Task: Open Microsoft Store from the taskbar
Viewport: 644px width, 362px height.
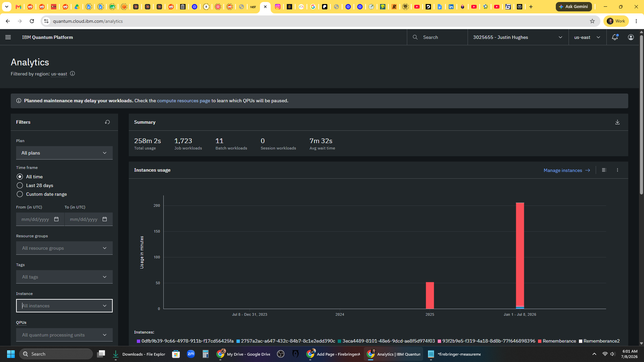Action: [x=176, y=354]
